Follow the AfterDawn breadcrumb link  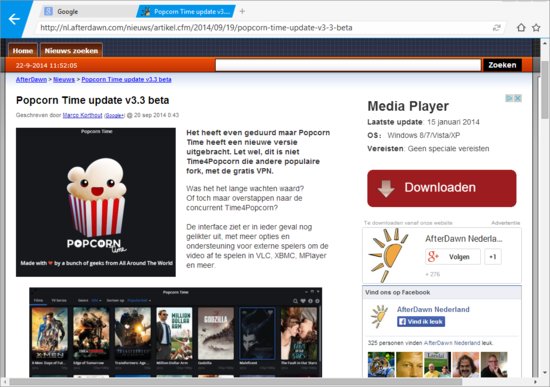tap(31, 80)
